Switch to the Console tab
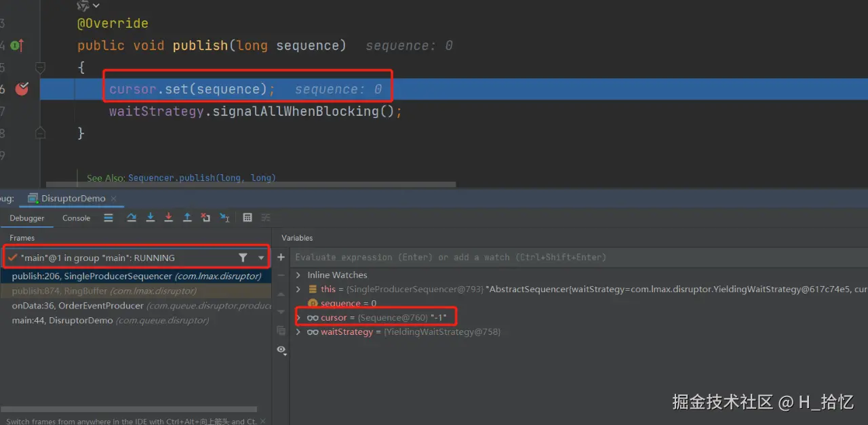This screenshot has width=868, height=425. (x=76, y=218)
